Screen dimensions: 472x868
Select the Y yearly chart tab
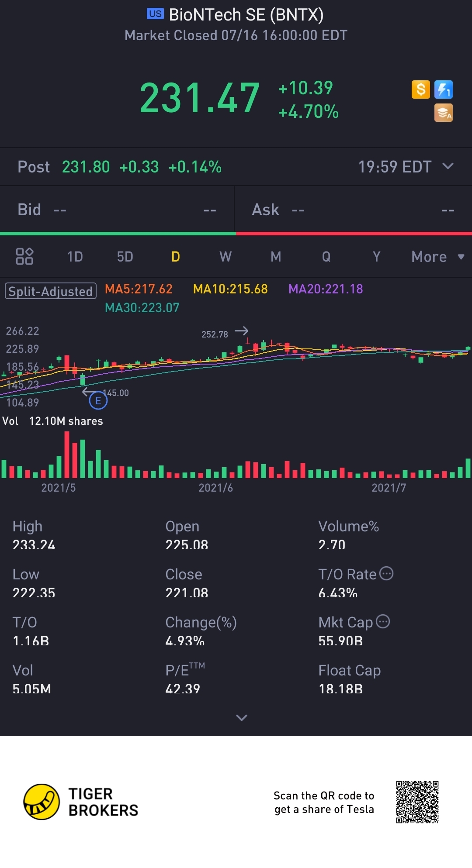pos(377,257)
